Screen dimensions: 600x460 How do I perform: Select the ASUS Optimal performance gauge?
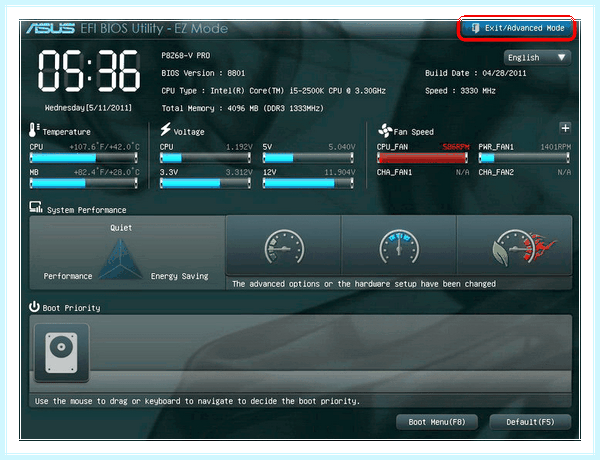[x=514, y=245]
